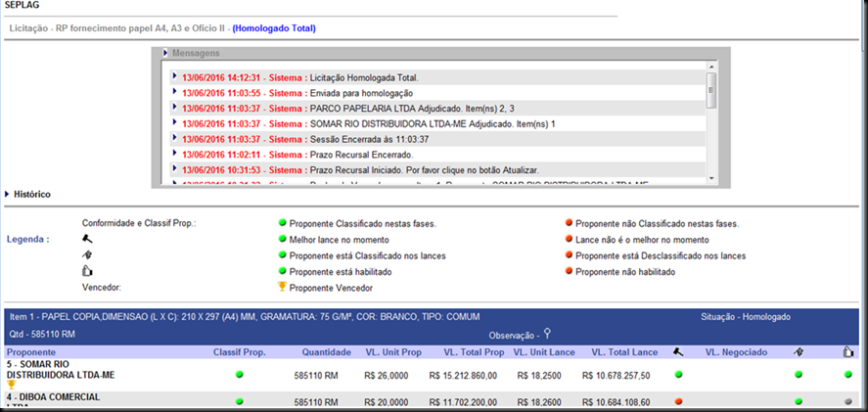Expand arrow of PARCO PAPELARIA Adjudicado message
The width and height of the screenshot is (868, 412).
tap(174, 107)
